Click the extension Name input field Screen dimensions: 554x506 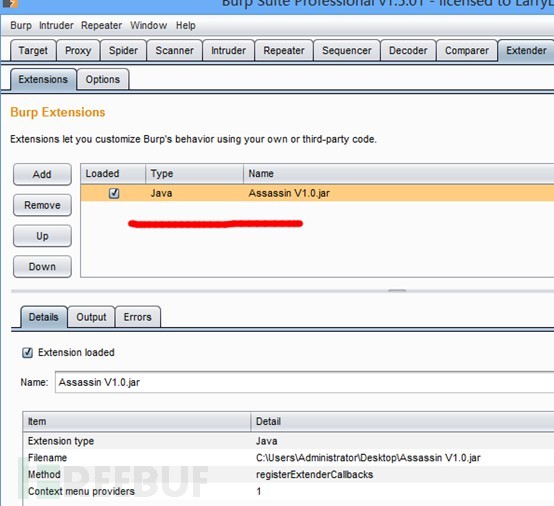click(304, 382)
